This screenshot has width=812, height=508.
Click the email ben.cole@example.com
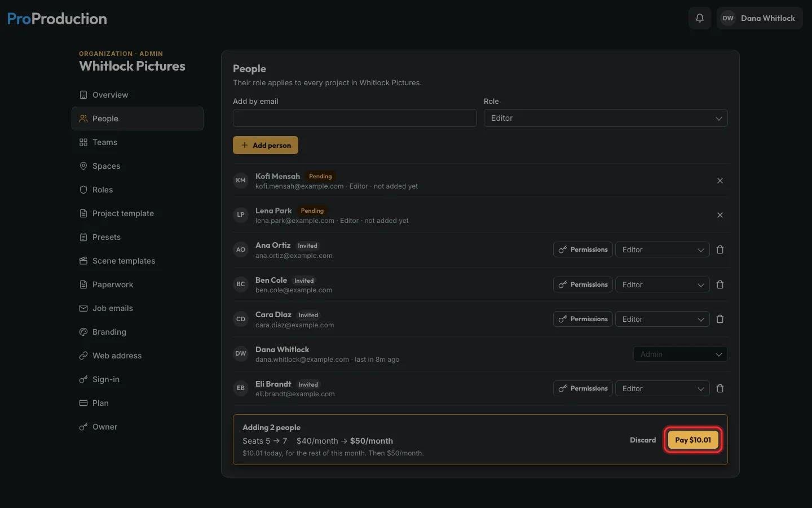[294, 290]
